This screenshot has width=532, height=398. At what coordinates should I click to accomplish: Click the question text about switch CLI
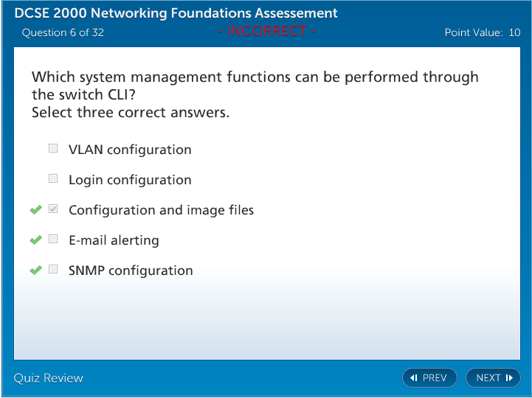pyautogui.click(x=255, y=85)
